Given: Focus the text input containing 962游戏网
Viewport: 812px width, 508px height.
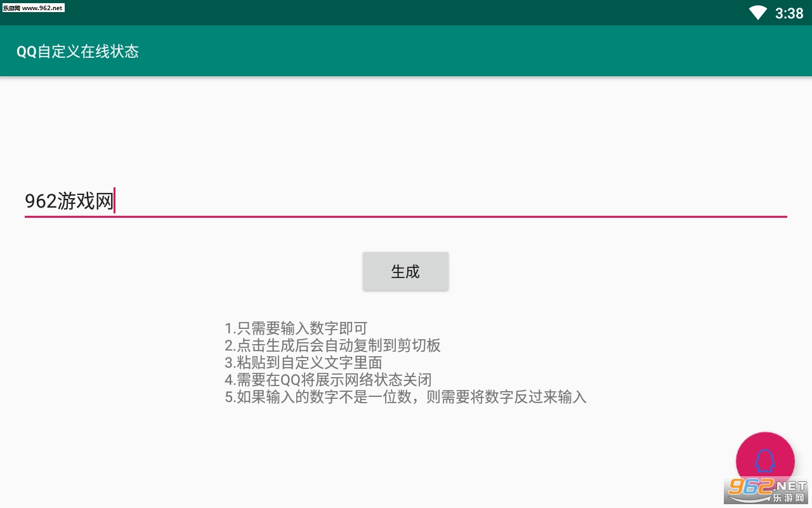Looking at the screenshot, I should (x=406, y=201).
